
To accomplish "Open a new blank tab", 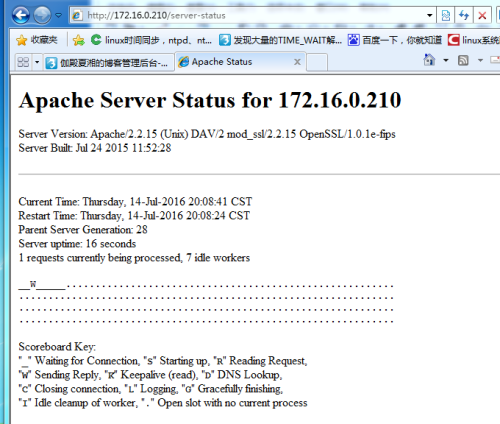I will [x=317, y=62].
